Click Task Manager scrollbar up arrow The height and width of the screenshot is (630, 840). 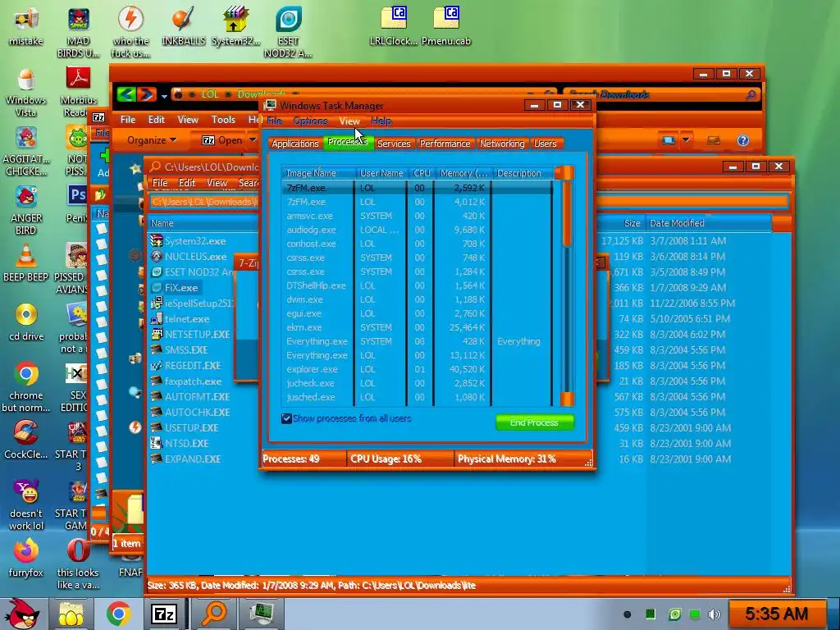click(x=567, y=173)
